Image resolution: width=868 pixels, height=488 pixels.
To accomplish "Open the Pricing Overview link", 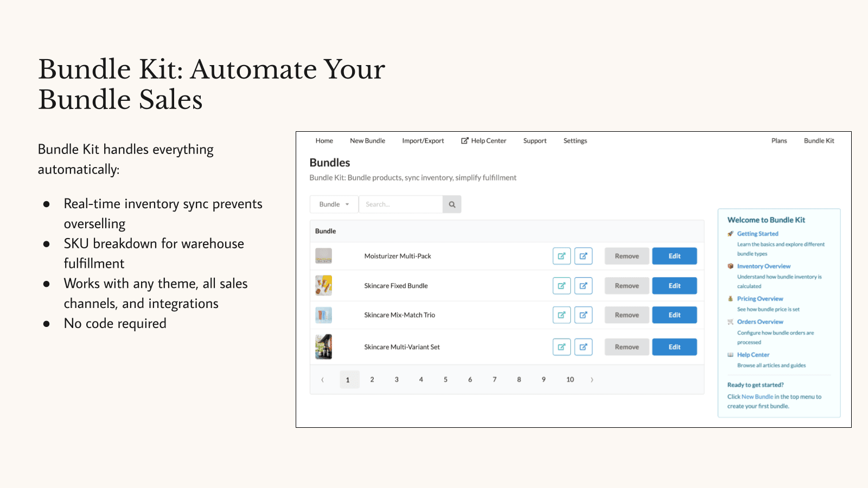I will (x=760, y=299).
